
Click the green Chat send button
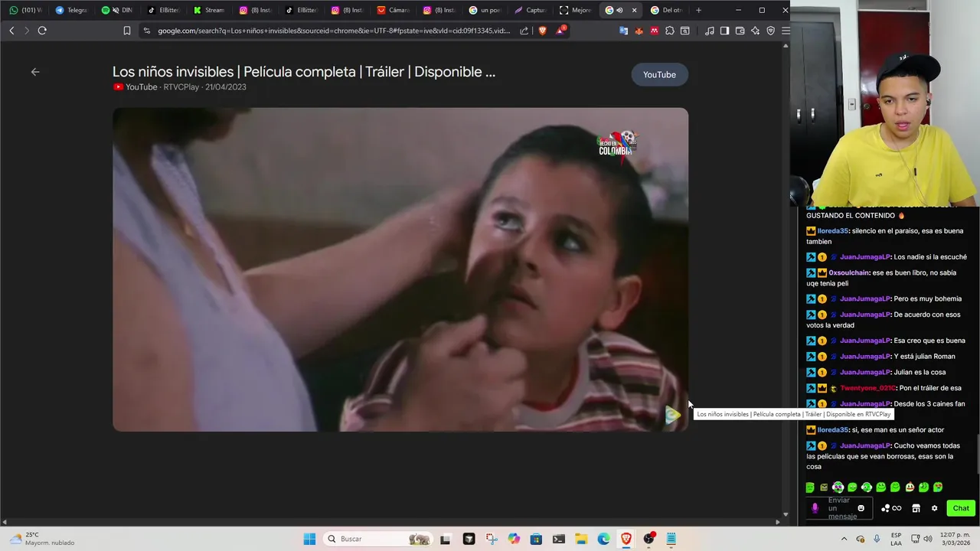click(x=961, y=508)
